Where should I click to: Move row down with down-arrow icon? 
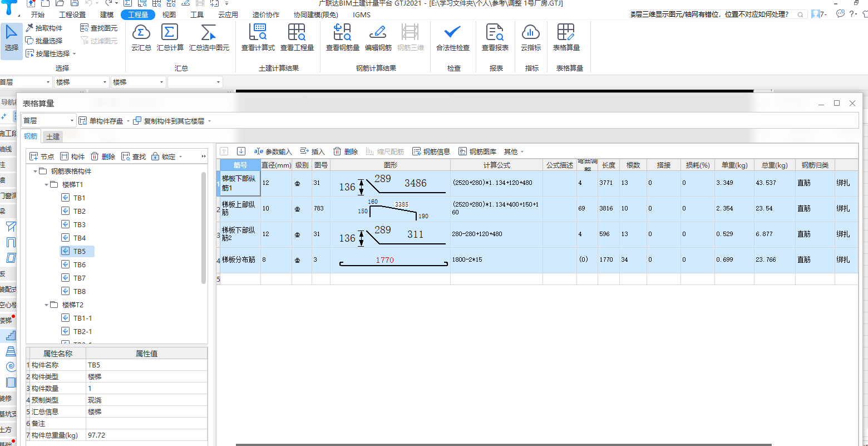(241, 151)
